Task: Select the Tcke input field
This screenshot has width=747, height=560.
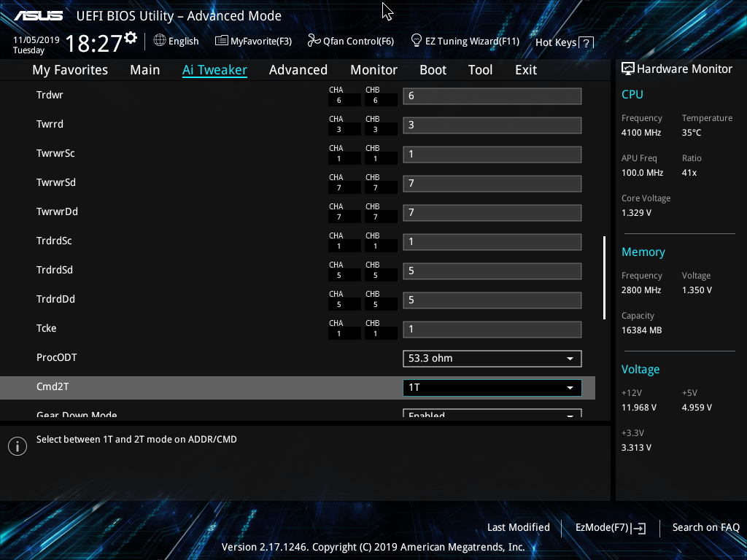Action: point(492,330)
